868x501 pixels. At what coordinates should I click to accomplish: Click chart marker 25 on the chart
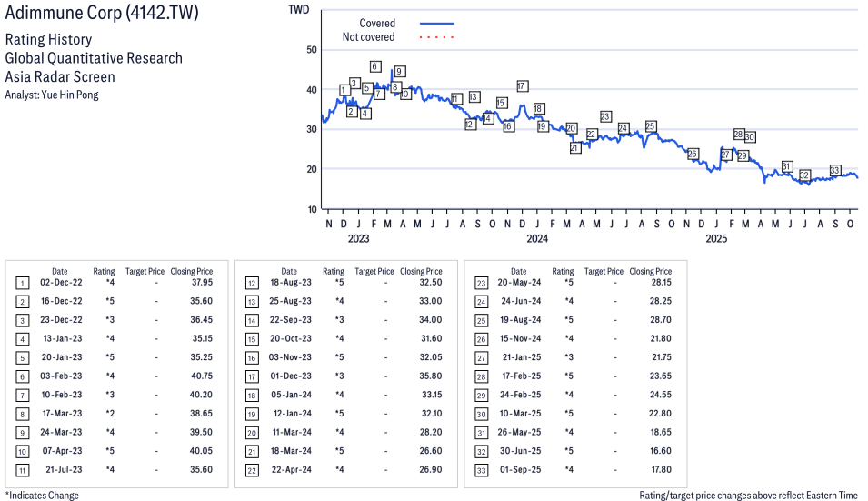point(650,126)
